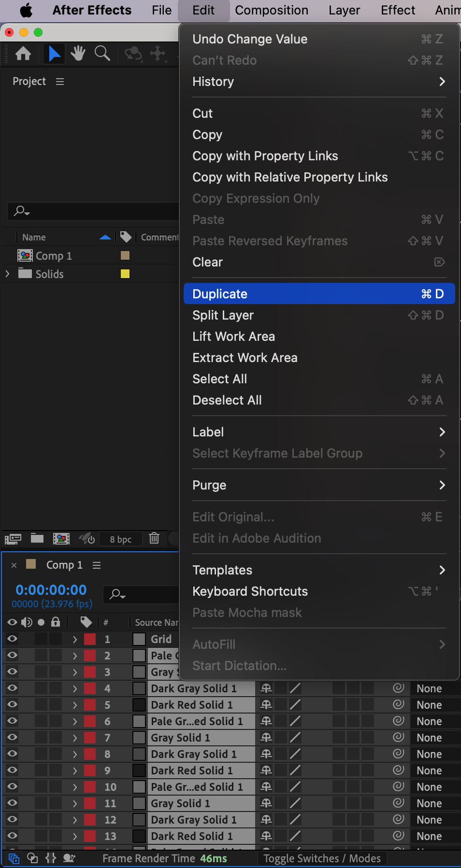Viewport: 461px width, 868px height.
Task: Toggle visibility of layer 10
Action: pyautogui.click(x=13, y=786)
